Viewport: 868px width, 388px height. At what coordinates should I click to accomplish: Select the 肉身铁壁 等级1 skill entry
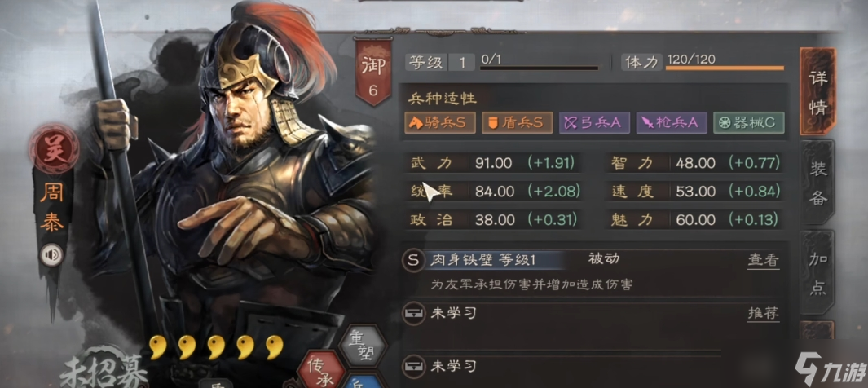coord(483,259)
